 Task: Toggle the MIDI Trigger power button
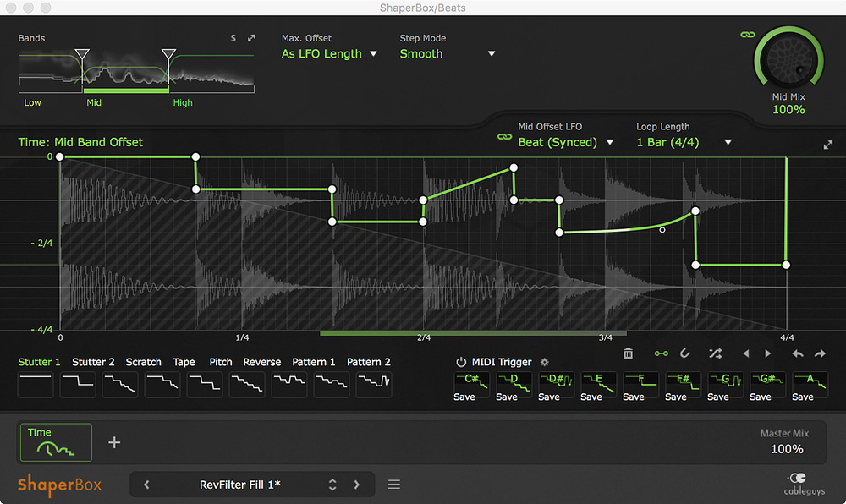461,362
